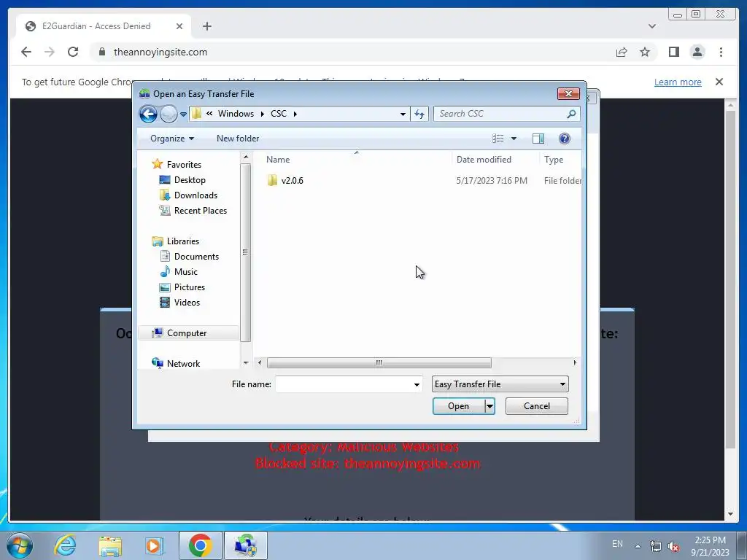The height and width of the screenshot is (560, 747).
Task: Click CSC in the address breadcrumb
Action: point(279,114)
